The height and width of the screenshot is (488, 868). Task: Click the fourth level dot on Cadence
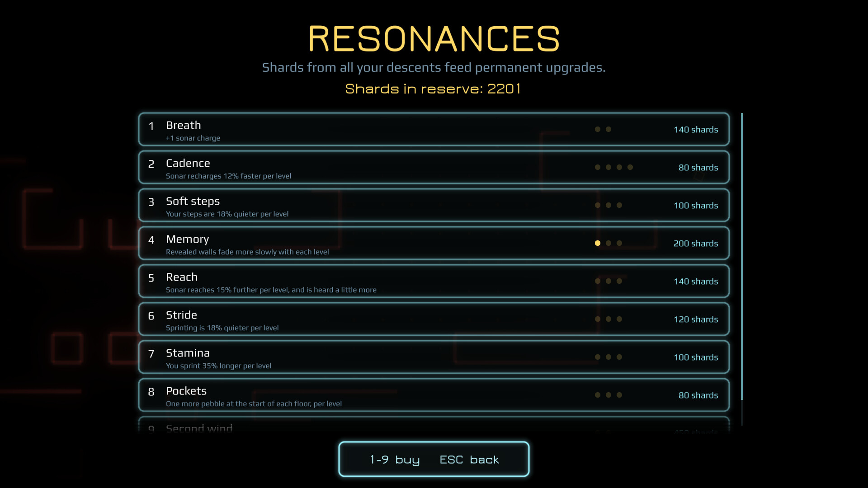point(630,167)
